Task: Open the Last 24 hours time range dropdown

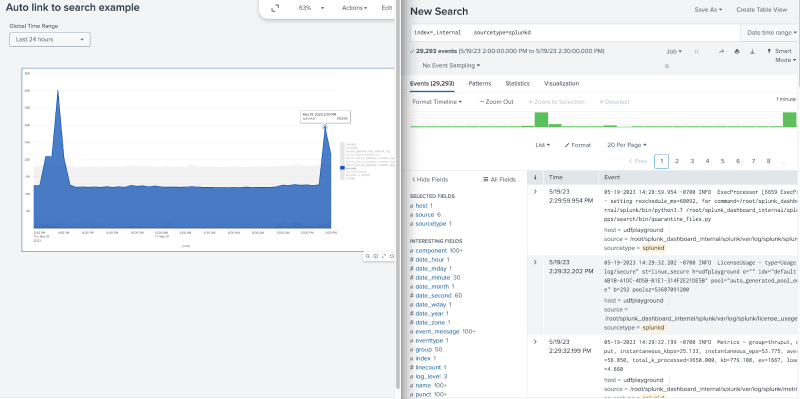Action: (50, 39)
